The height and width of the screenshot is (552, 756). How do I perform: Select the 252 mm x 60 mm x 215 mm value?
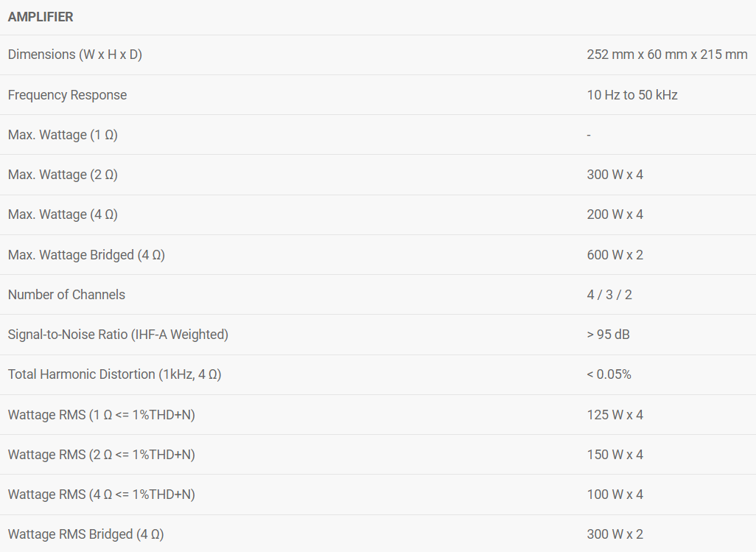tap(667, 55)
